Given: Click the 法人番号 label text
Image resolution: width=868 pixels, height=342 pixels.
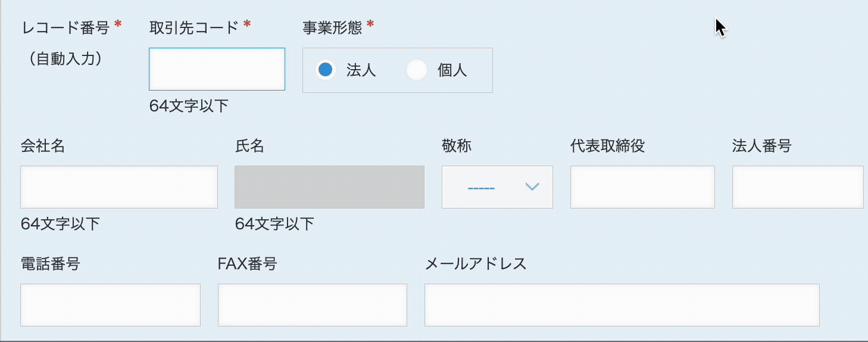Looking at the screenshot, I should click(761, 146).
